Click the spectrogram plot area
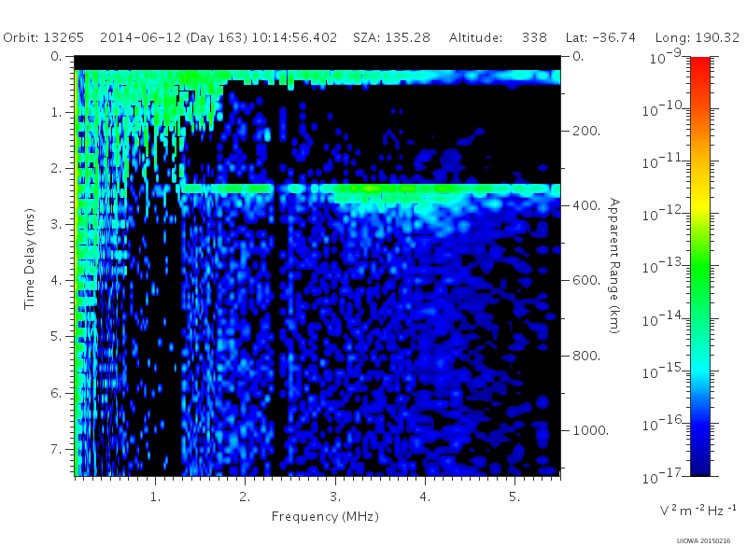Viewport: 747px width, 560px height. click(x=317, y=266)
